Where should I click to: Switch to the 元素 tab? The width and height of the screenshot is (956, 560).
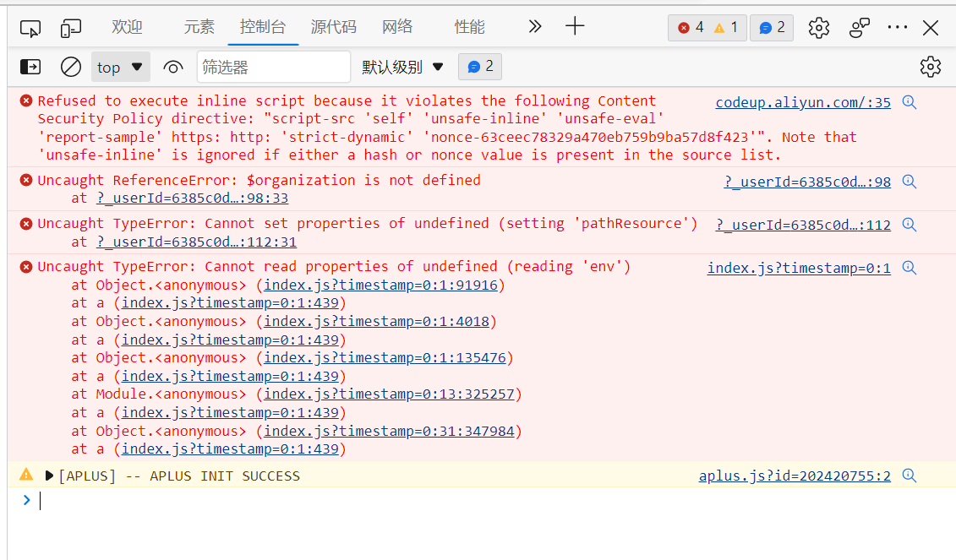click(x=199, y=27)
